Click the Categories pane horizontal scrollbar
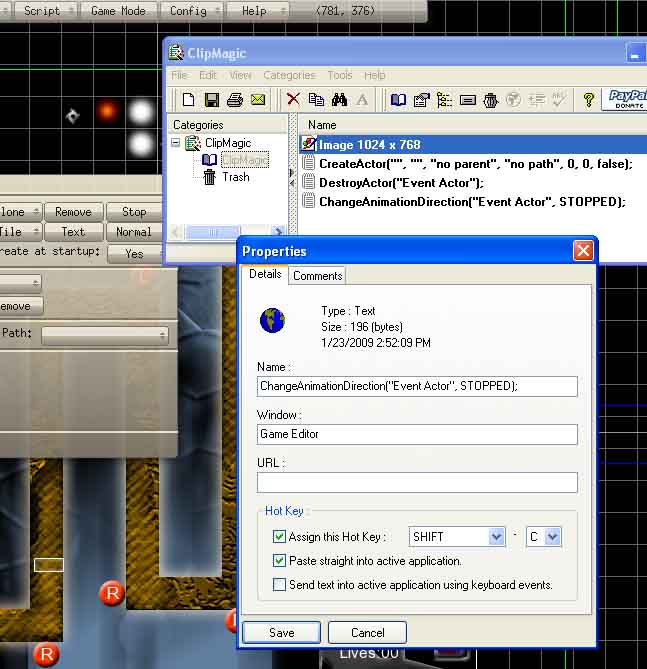Screen dimensions: 647x669 click(227, 232)
